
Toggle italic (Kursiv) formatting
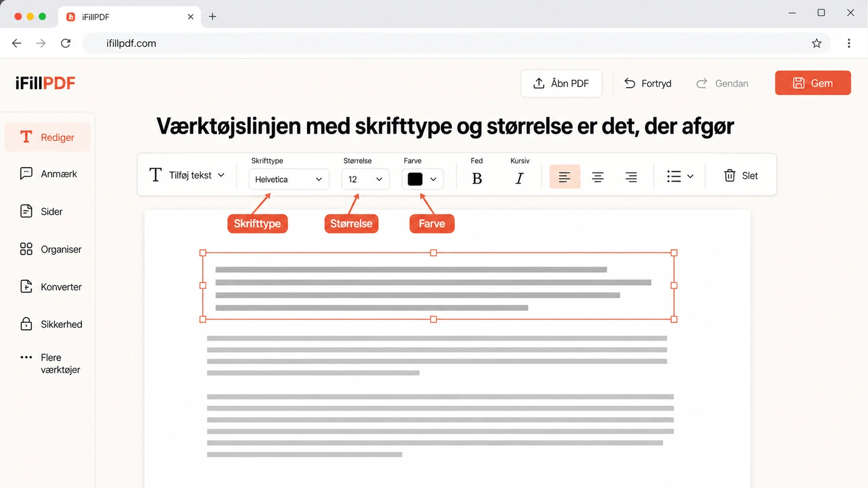[519, 178]
